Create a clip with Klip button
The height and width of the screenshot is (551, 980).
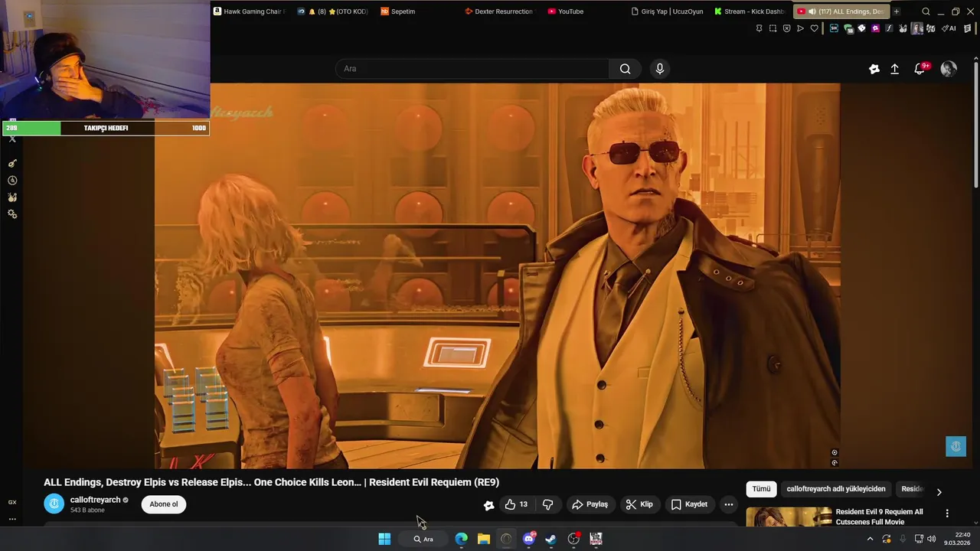click(639, 504)
